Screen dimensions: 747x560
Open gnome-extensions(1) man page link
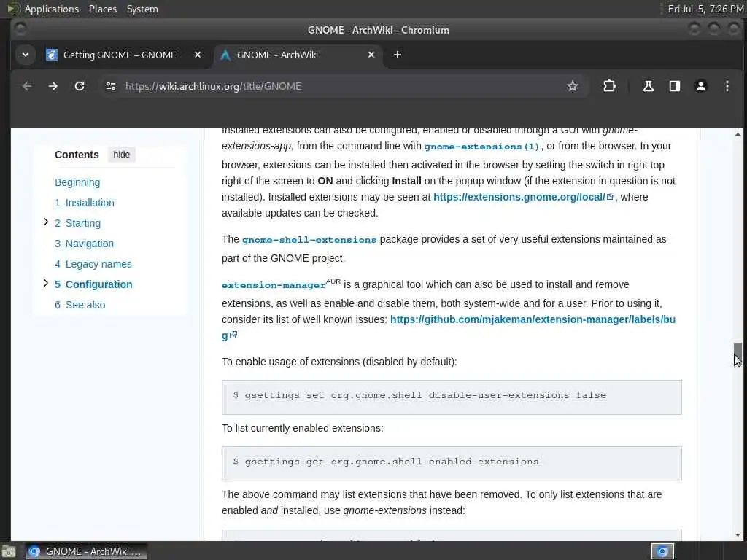(481, 147)
